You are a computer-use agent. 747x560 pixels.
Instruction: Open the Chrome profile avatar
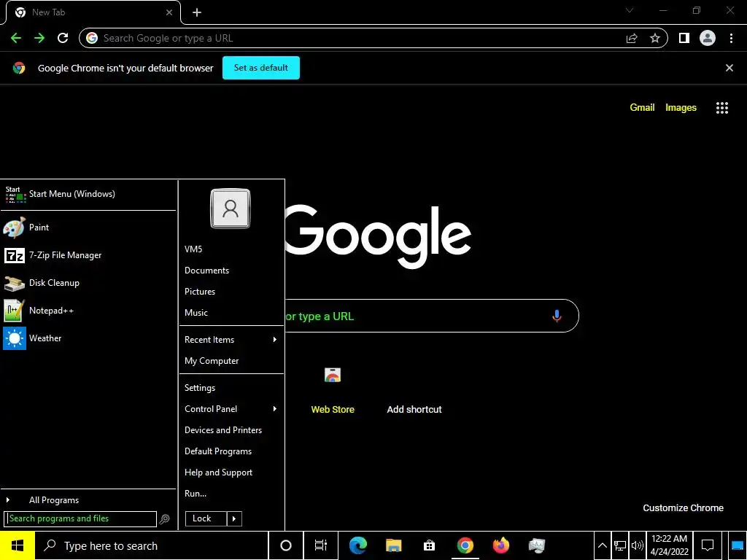click(708, 38)
